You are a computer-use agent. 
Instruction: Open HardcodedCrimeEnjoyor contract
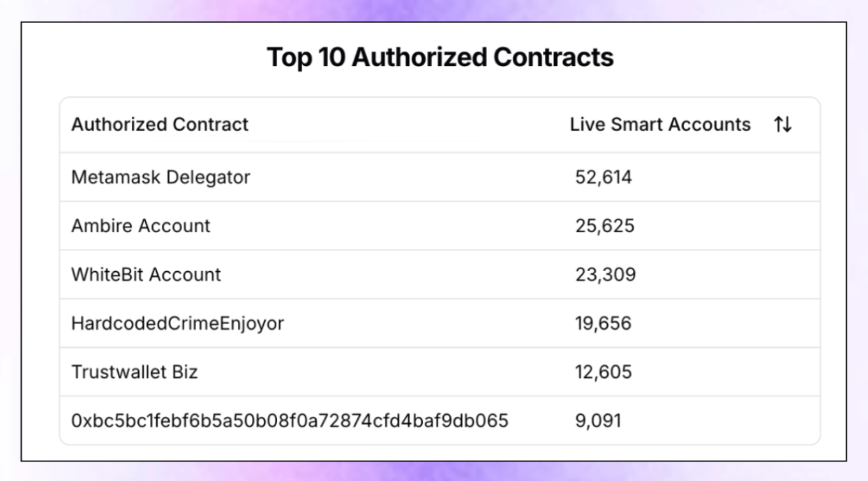coord(177,323)
